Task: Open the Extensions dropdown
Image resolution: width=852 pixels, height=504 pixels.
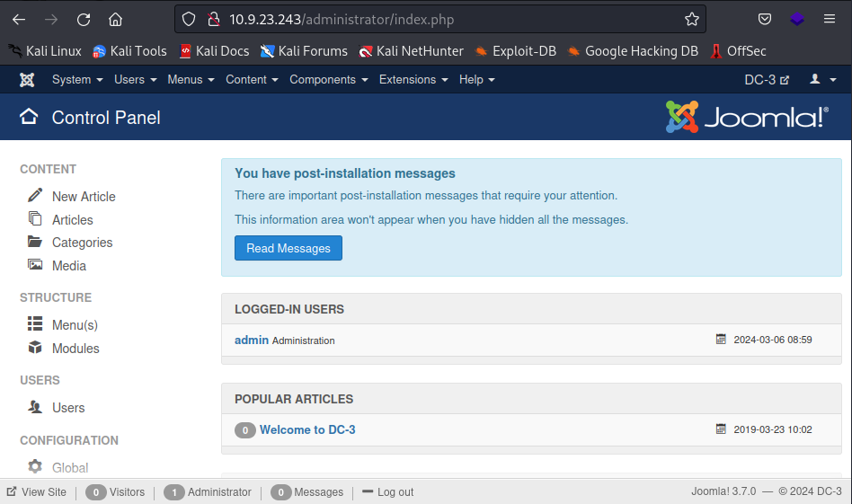Action: 413,79
